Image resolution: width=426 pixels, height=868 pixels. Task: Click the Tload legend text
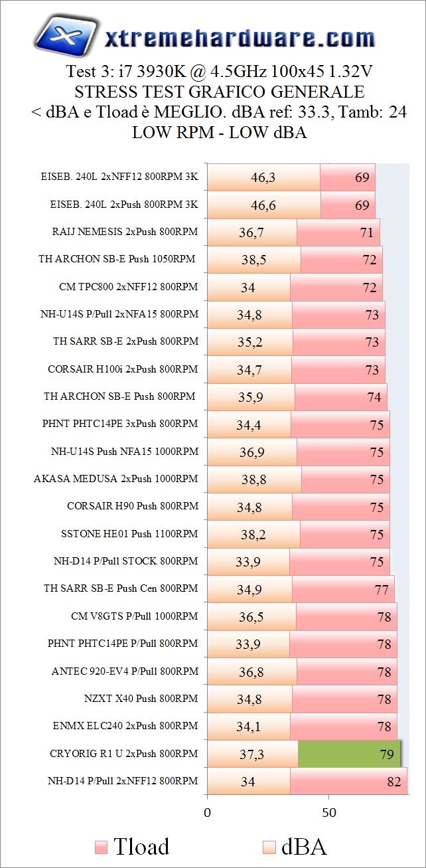click(x=141, y=846)
